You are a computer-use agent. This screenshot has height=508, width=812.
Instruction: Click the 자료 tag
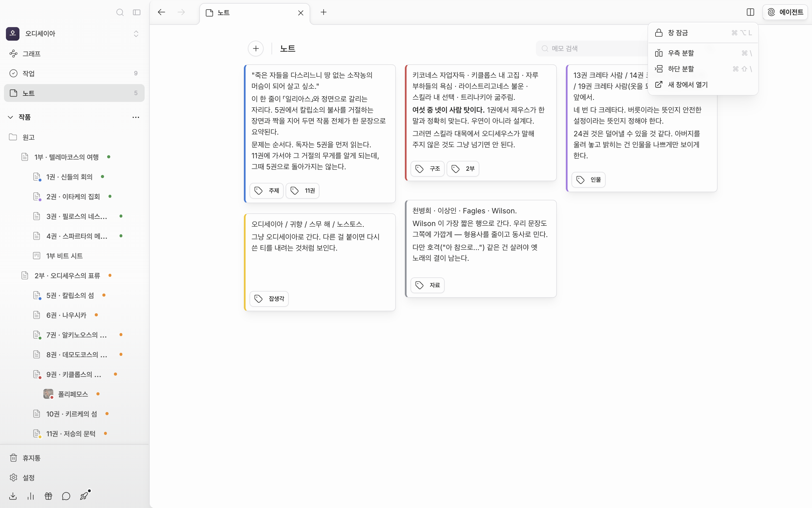tap(427, 285)
